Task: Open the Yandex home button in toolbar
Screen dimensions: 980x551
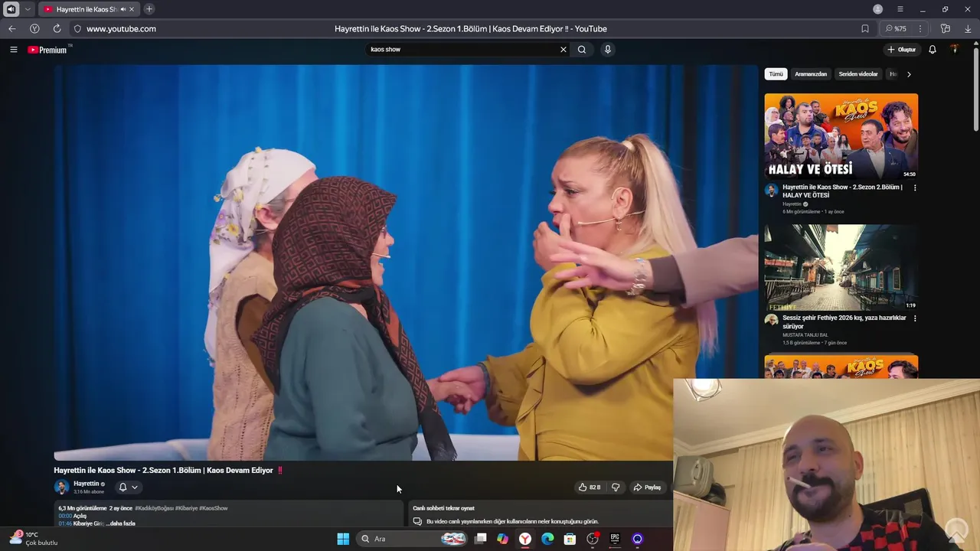Action: [x=34, y=28]
